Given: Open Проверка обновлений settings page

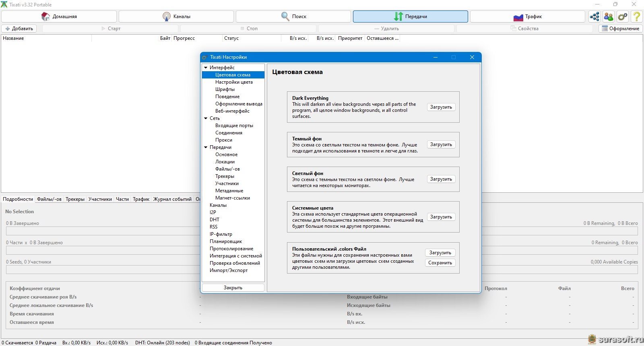Looking at the screenshot, I should click(235, 263).
